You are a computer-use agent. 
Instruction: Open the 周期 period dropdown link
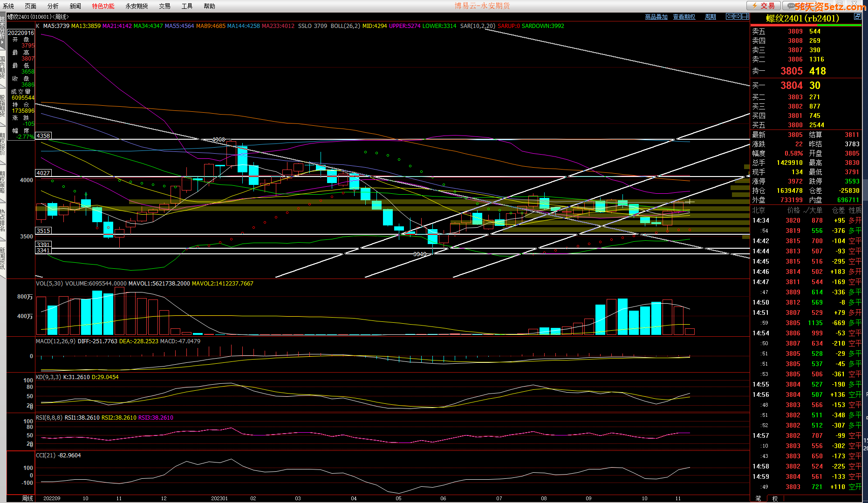point(710,17)
